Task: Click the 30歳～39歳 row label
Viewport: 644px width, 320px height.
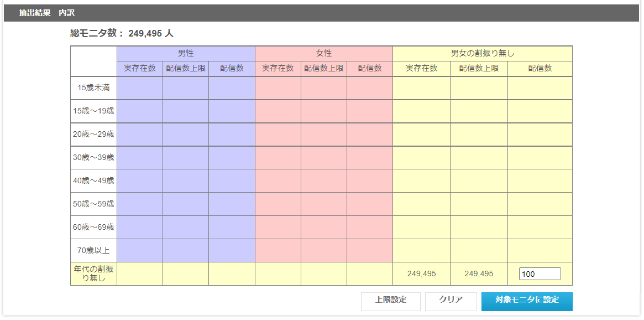Action: click(x=93, y=158)
